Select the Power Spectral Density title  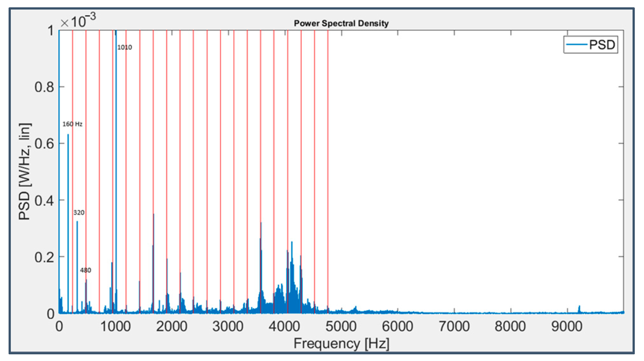point(341,23)
